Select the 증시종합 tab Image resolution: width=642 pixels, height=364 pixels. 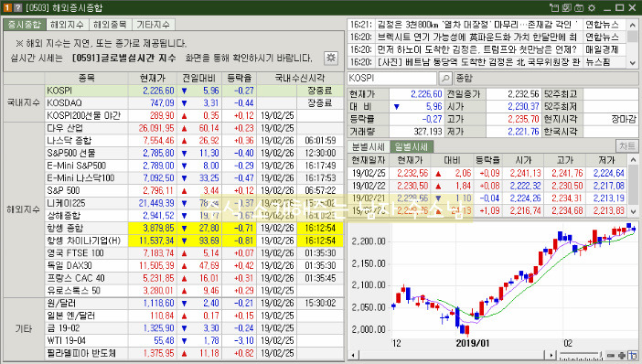click(x=25, y=25)
